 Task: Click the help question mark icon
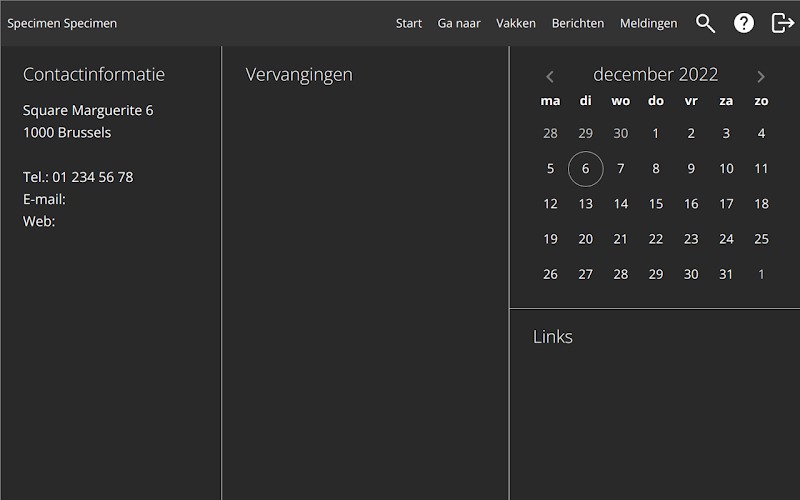[x=743, y=23]
